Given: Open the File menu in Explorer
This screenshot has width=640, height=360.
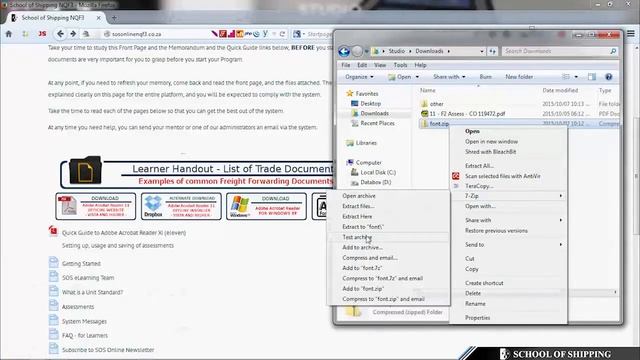Looking at the screenshot, I should 346,65.
